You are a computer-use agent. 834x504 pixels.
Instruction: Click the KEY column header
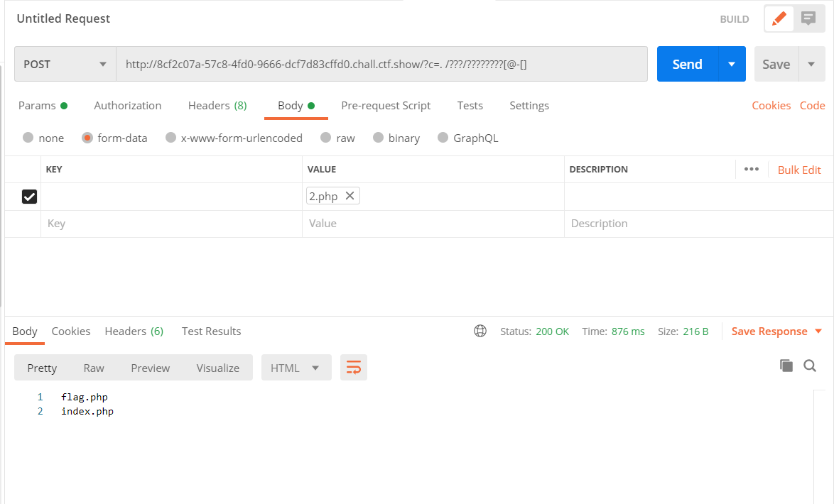pos(54,169)
